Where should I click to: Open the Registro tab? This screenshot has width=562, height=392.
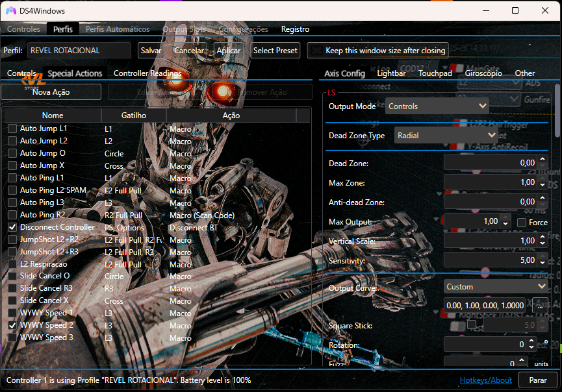point(295,29)
